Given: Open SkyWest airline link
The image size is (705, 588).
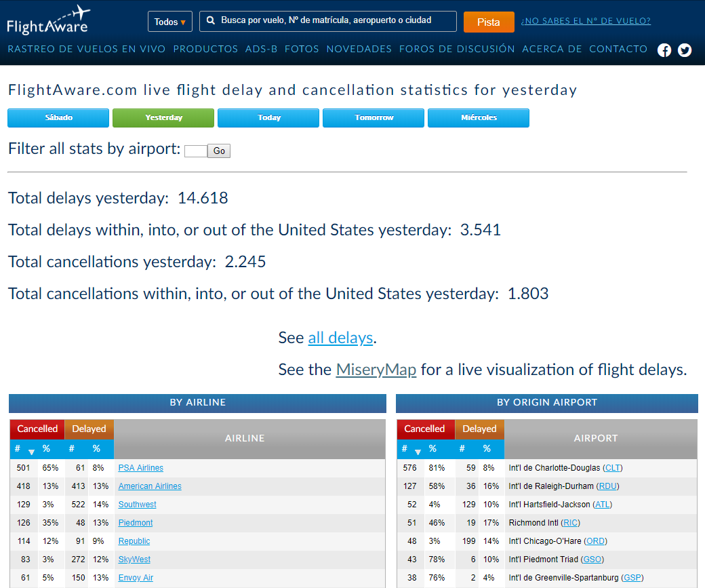Looking at the screenshot, I should [134, 560].
